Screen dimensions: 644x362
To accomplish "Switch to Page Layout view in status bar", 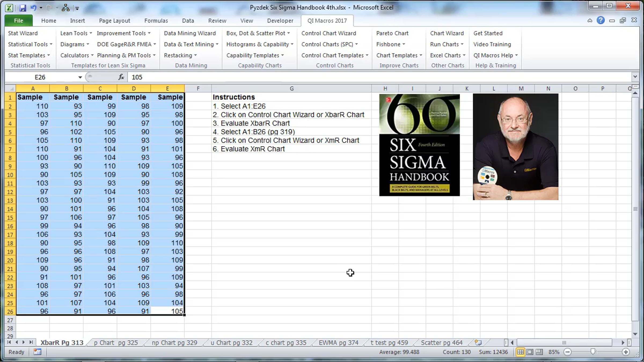I will 530,352.
